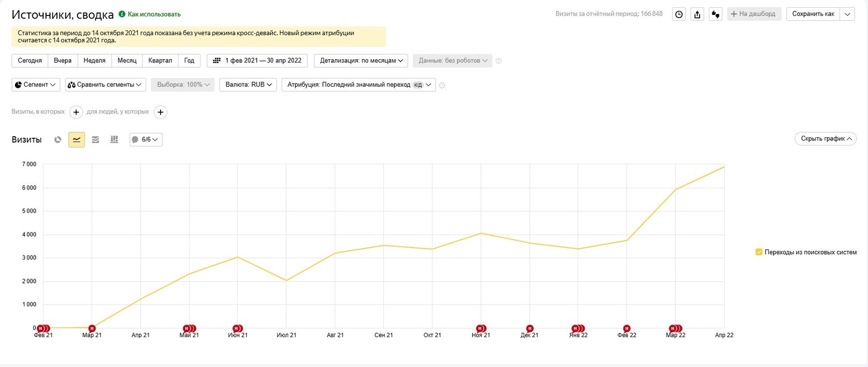
Task: Add condition for 'Визиты, в которых'
Action: click(76, 112)
